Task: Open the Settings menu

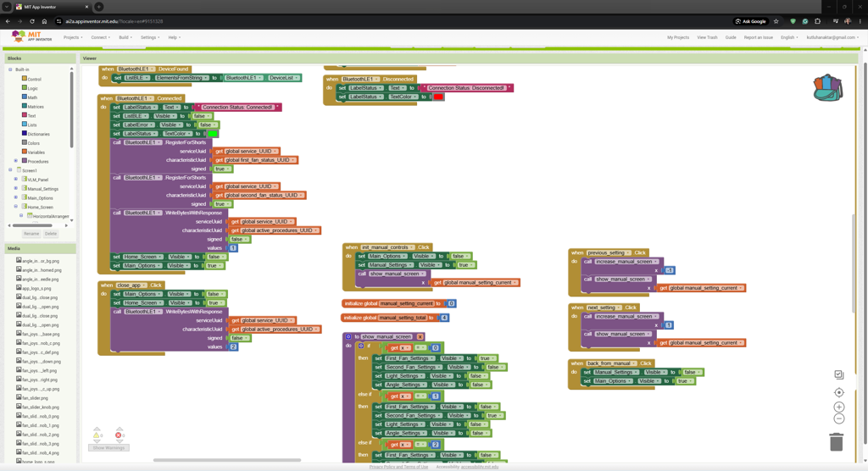Action: [149, 37]
